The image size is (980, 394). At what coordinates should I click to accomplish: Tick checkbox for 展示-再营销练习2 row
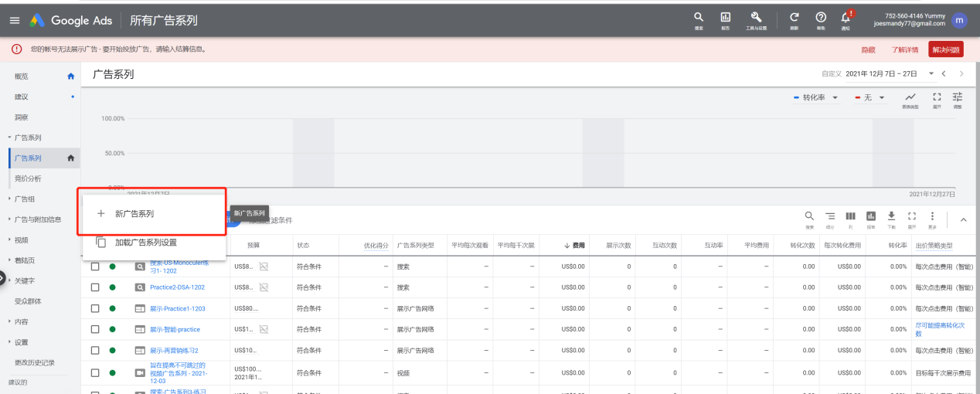(95, 350)
